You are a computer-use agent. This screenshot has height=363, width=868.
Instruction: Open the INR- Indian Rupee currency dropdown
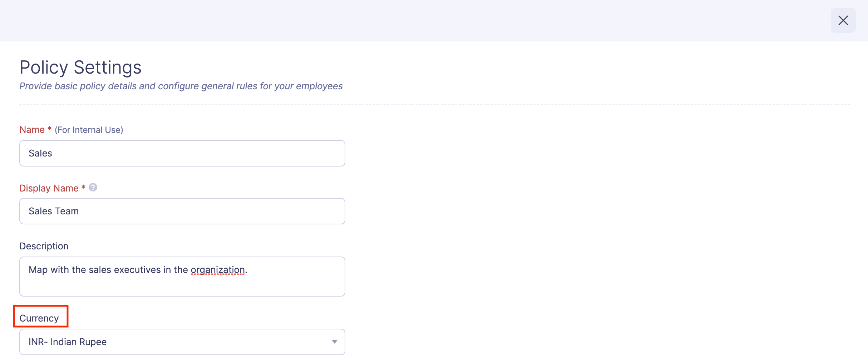[182, 342]
